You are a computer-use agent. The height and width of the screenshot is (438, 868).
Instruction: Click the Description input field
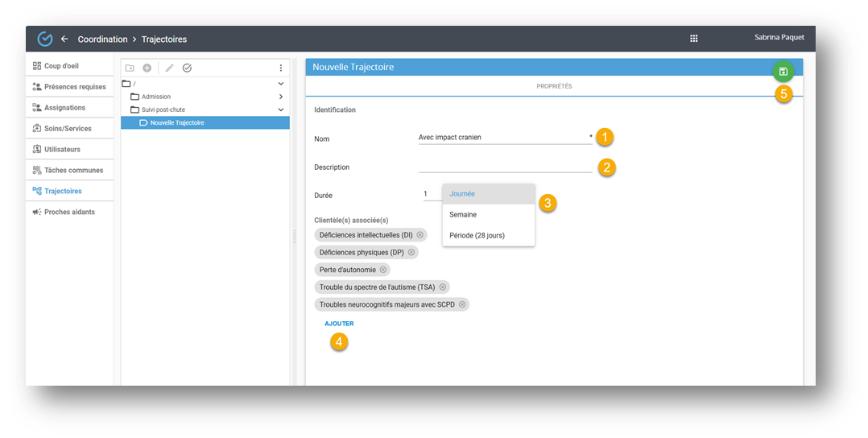pyautogui.click(x=505, y=167)
